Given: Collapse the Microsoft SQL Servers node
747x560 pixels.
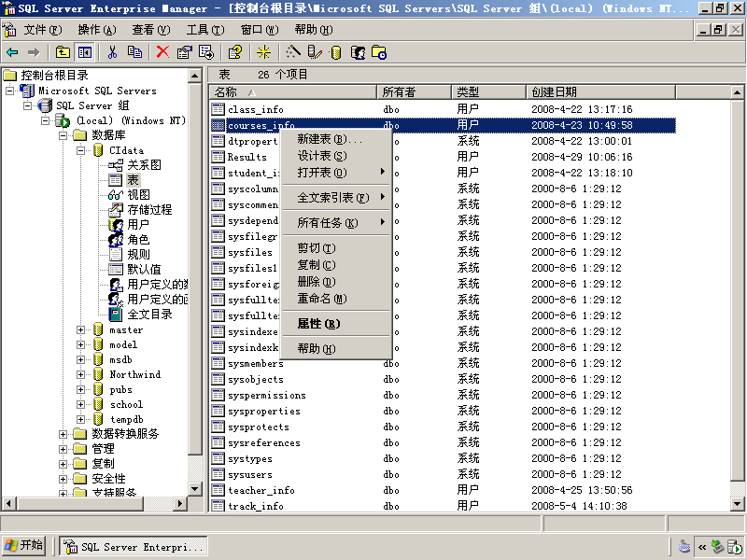Looking at the screenshot, I should (9, 91).
